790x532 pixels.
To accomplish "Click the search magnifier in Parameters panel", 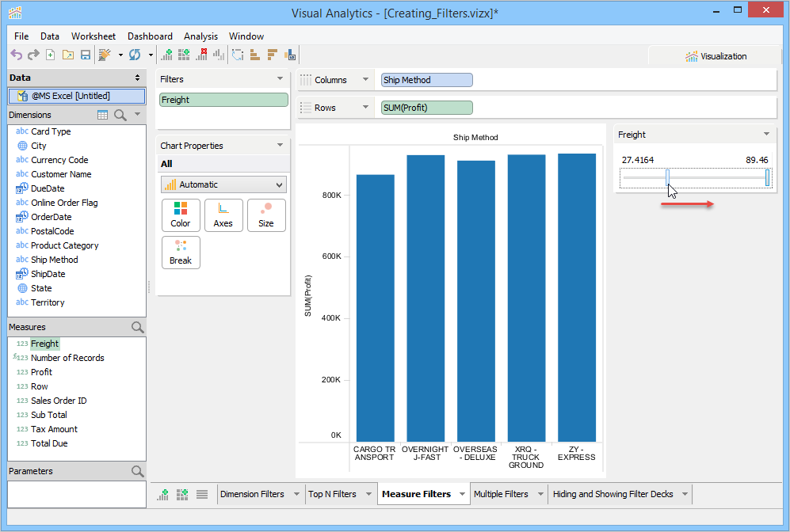I will pyautogui.click(x=137, y=471).
